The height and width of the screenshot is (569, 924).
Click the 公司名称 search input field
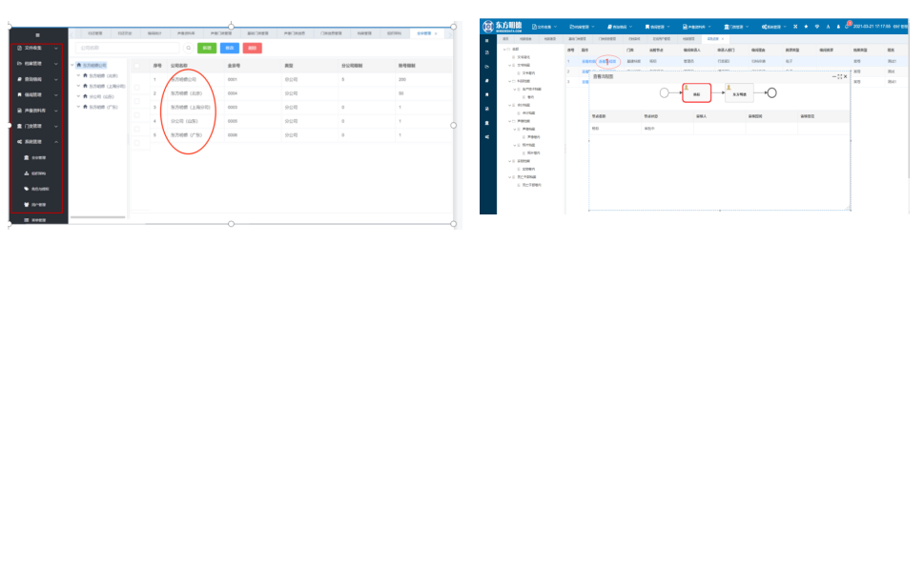(126, 47)
